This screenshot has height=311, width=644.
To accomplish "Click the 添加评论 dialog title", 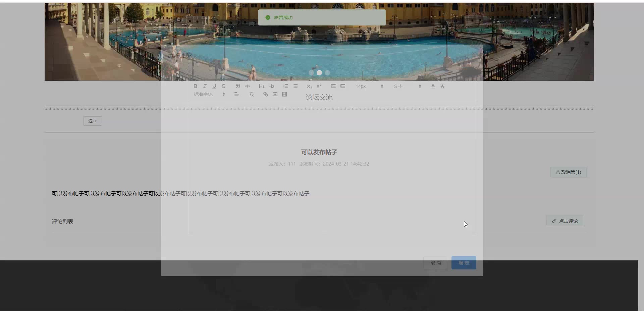I will (x=180, y=55).
